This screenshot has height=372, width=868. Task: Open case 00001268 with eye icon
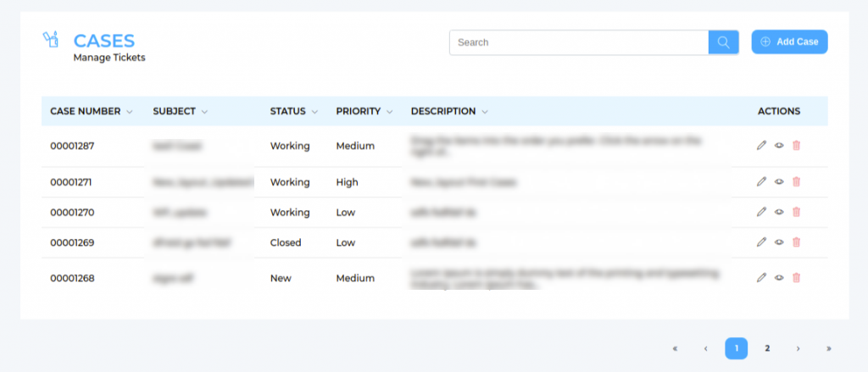coord(779,277)
